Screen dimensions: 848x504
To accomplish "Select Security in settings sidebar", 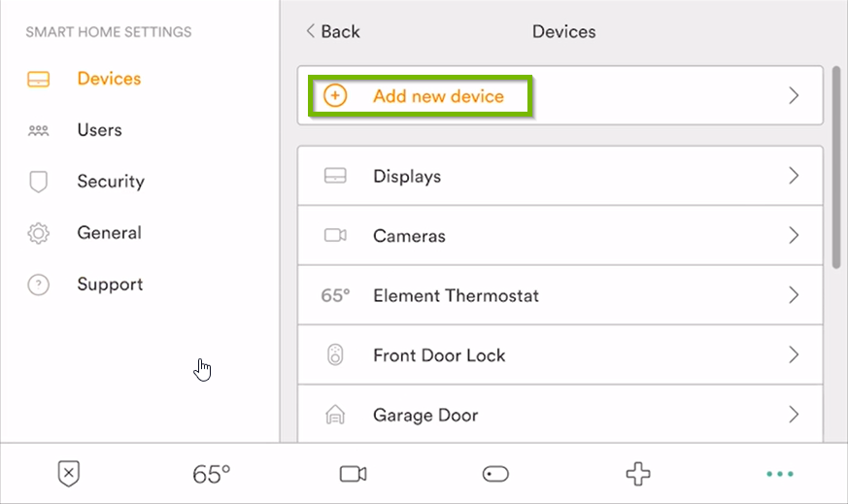I will pos(111,182).
